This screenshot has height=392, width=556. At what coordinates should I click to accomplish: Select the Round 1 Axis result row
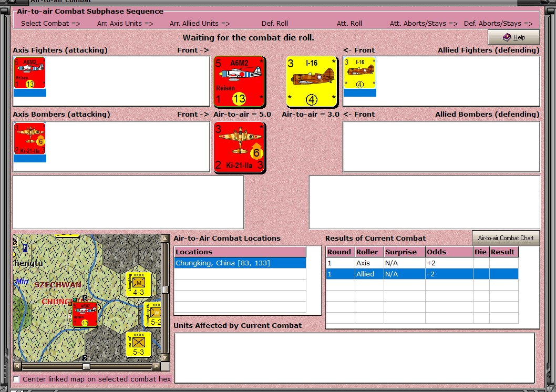422,263
